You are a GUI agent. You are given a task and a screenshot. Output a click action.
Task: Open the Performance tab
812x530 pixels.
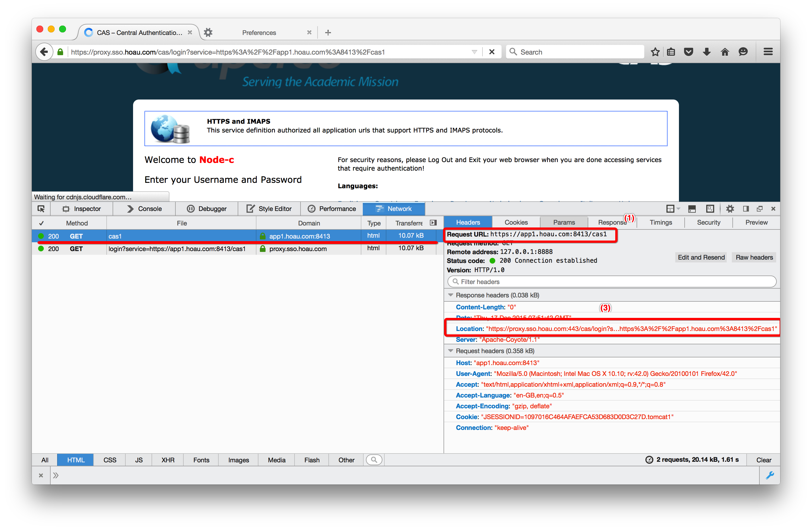[332, 208]
